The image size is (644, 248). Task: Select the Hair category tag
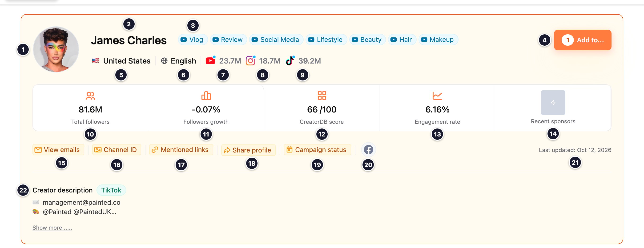[402, 40]
